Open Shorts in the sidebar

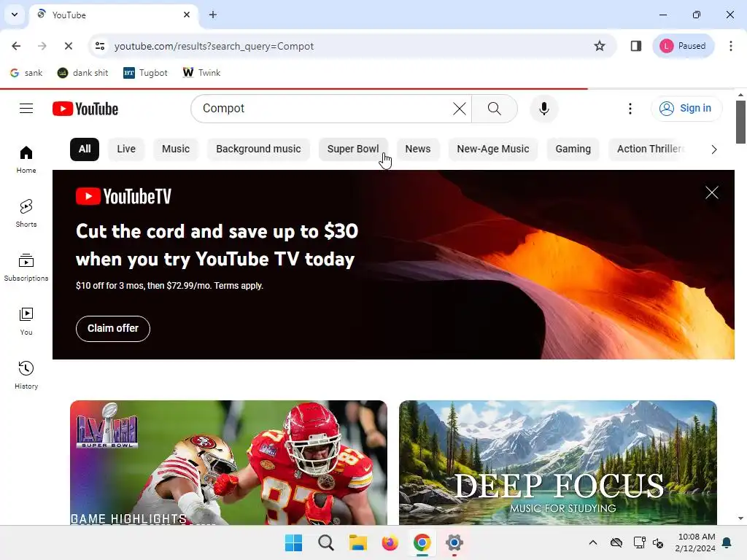tap(26, 214)
